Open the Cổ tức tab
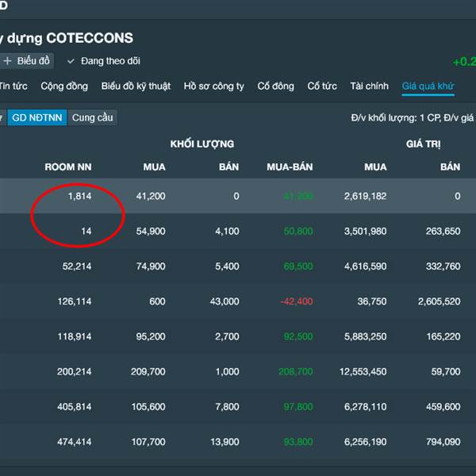476x476 pixels. tap(322, 86)
